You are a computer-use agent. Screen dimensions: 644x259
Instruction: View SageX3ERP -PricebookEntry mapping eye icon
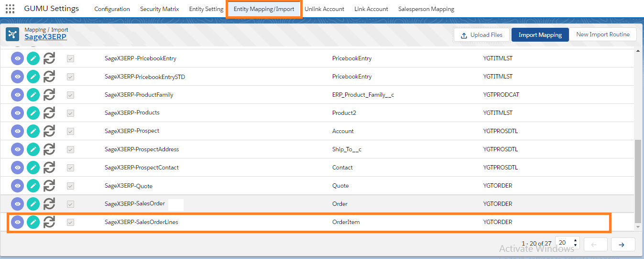pyautogui.click(x=17, y=58)
